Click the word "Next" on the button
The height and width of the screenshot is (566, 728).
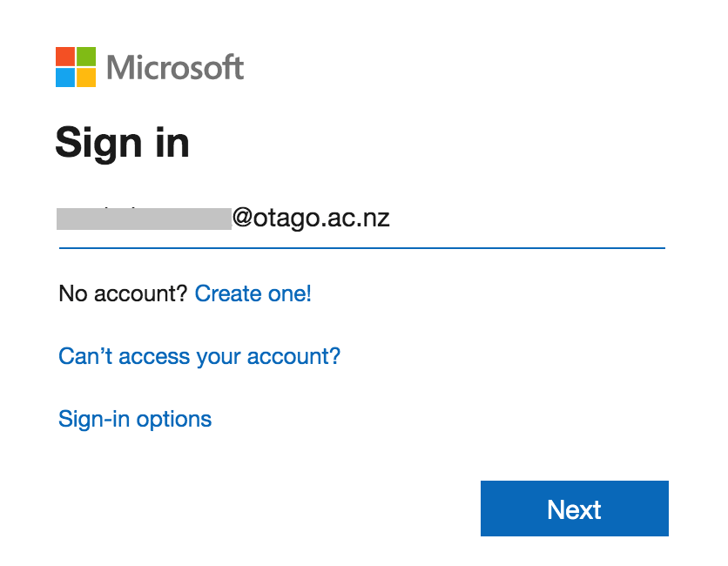point(574,509)
